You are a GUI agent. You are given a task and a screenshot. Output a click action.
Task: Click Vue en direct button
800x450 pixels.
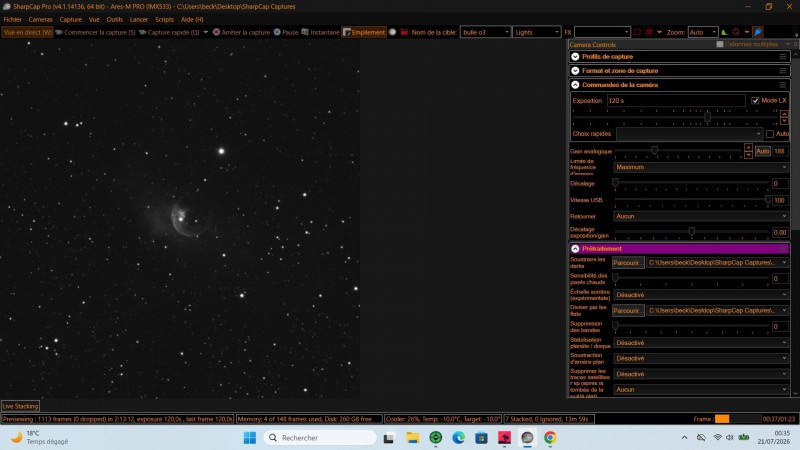[27, 32]
